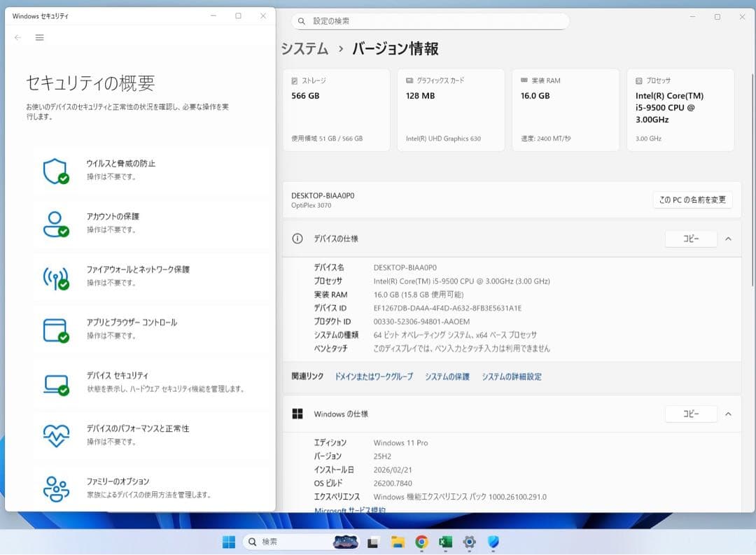Open Excel from the taskbar
756x555 pixels.
445,542
